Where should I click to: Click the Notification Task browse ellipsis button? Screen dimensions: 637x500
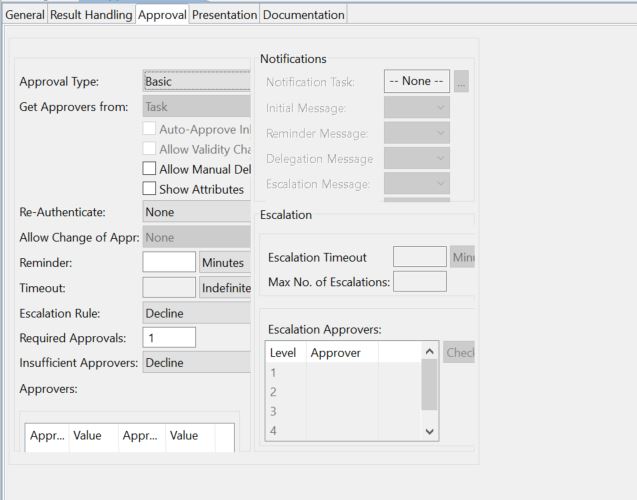point(461,82)
